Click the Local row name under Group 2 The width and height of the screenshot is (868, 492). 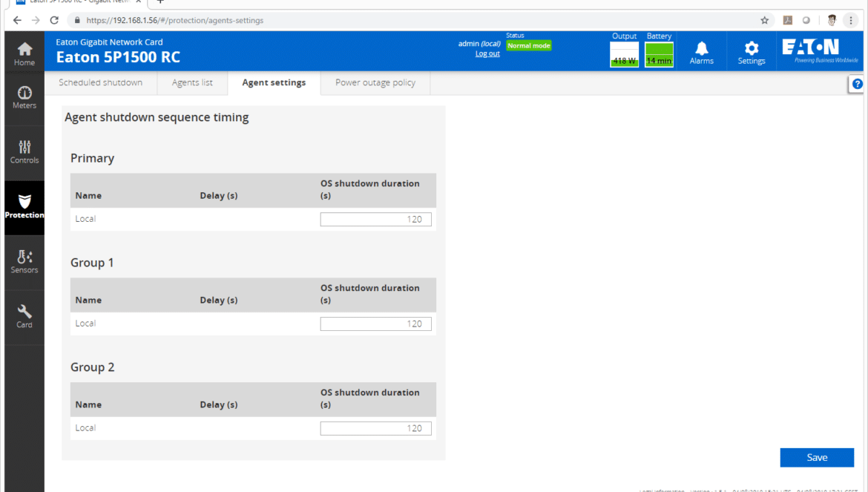point(85,427)
